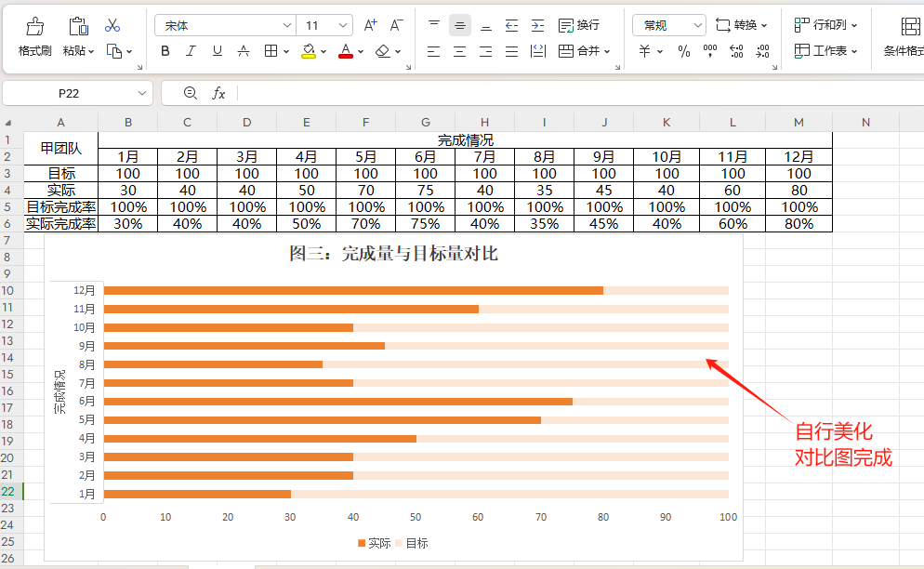Toggle strikethrough formatting
The image size is (924, 569).
tap(244, 51)
